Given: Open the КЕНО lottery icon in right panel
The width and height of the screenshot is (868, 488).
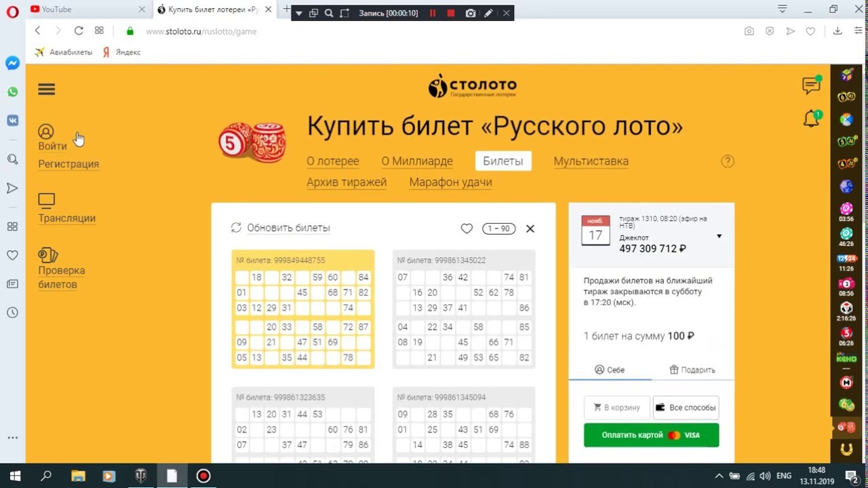Looking at the screenshot, I should 846,358.
